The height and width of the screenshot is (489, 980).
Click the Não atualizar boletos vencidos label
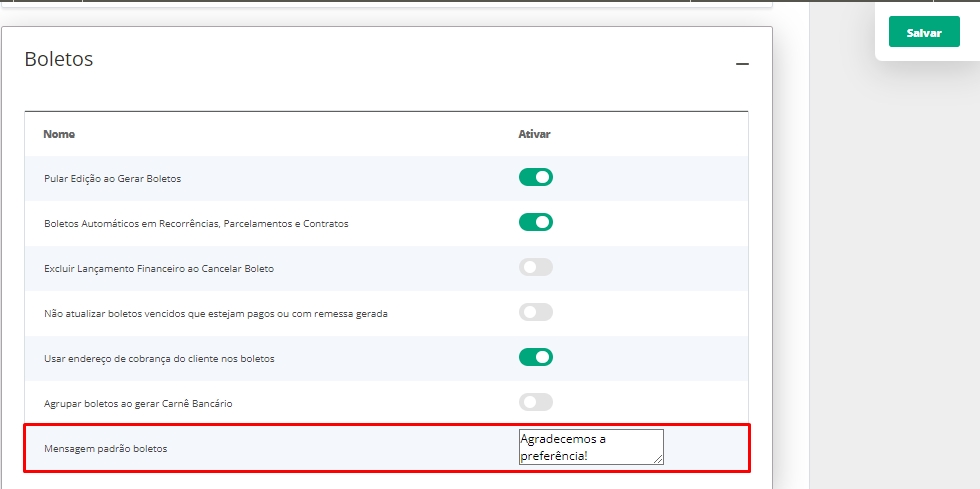tap(215, 314)
